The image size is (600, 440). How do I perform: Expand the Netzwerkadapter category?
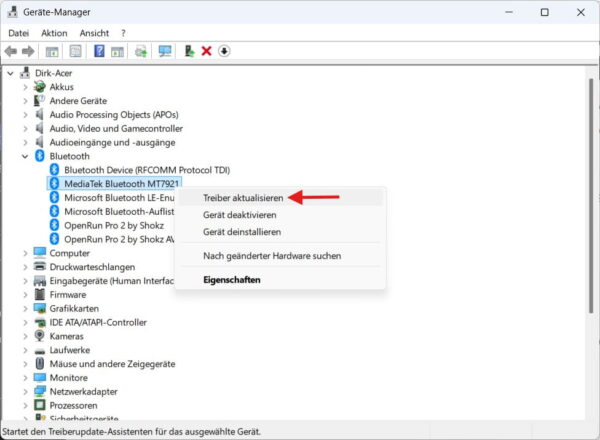coord(25,391)
